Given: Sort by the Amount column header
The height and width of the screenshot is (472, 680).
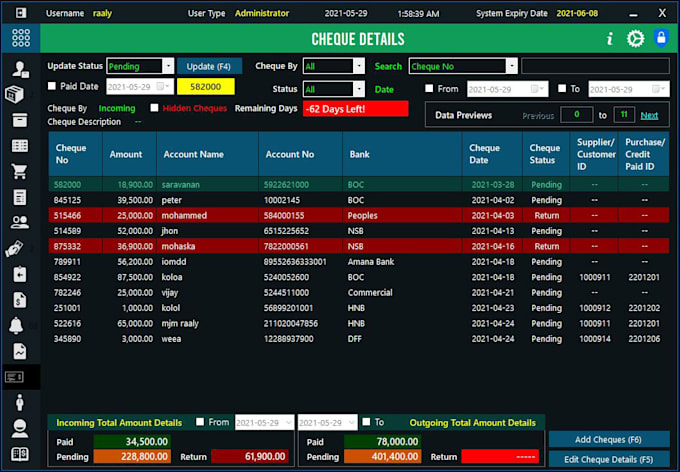Looking at the screenshot, I should [x=129, y=154].
